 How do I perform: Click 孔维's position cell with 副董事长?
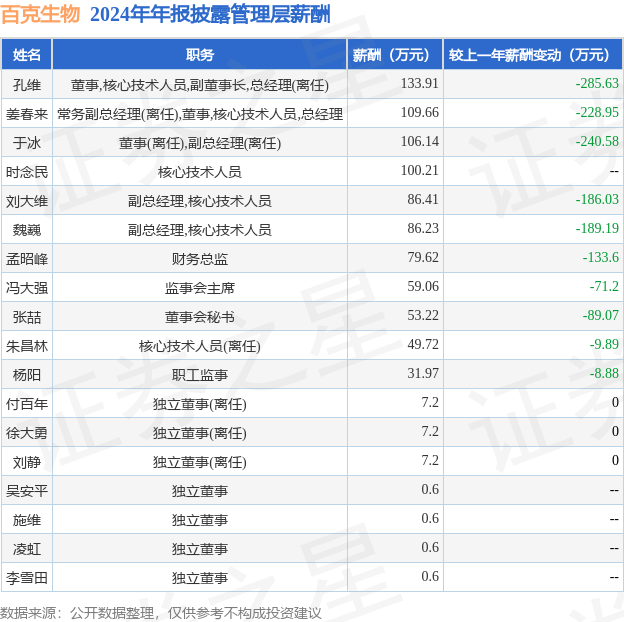[x=200, y=85]
